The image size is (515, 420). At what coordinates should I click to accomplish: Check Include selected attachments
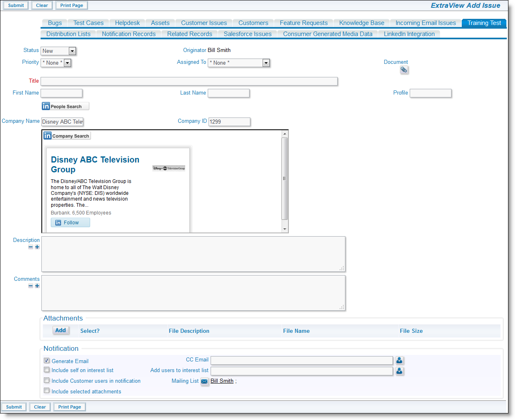47,391
